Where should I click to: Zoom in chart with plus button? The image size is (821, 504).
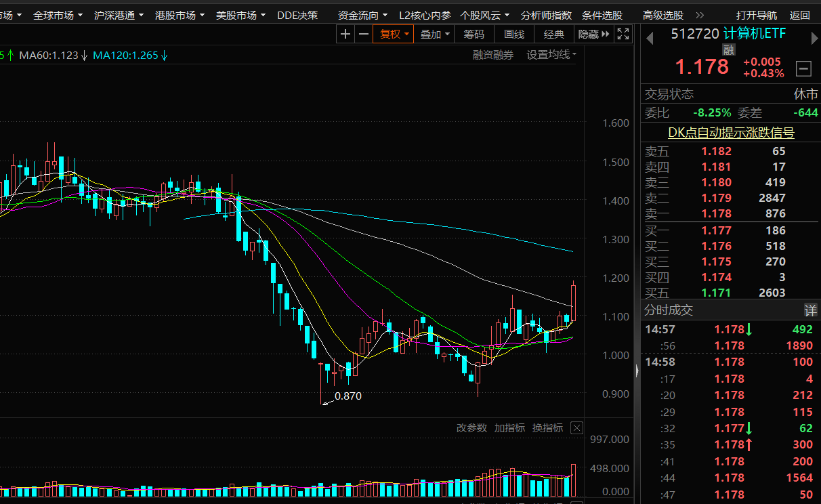[x=345, y=34]
